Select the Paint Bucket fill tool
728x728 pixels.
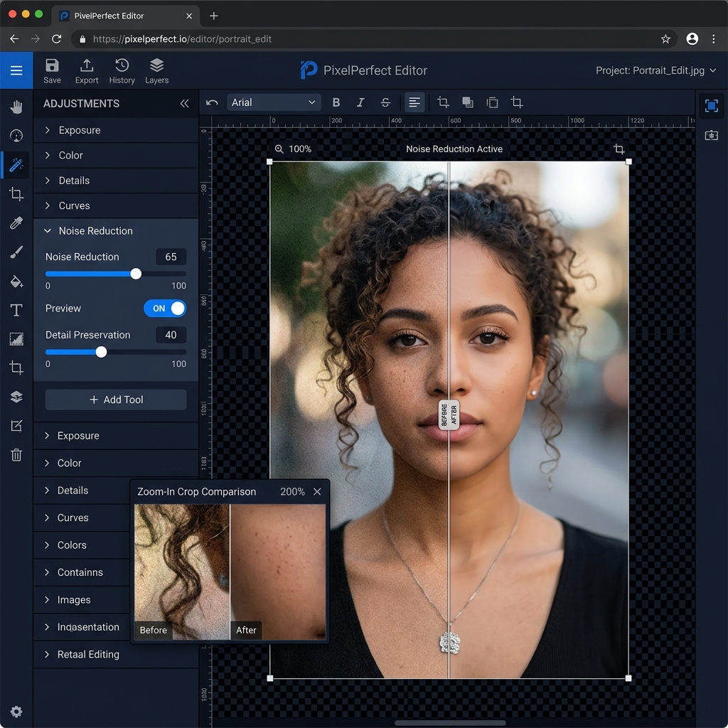[x=16, y=281]
